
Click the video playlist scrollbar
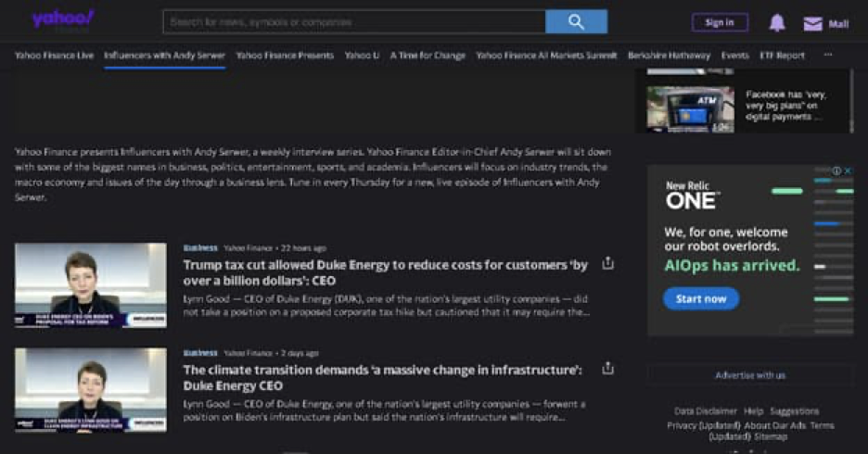(x=851, y=101)
